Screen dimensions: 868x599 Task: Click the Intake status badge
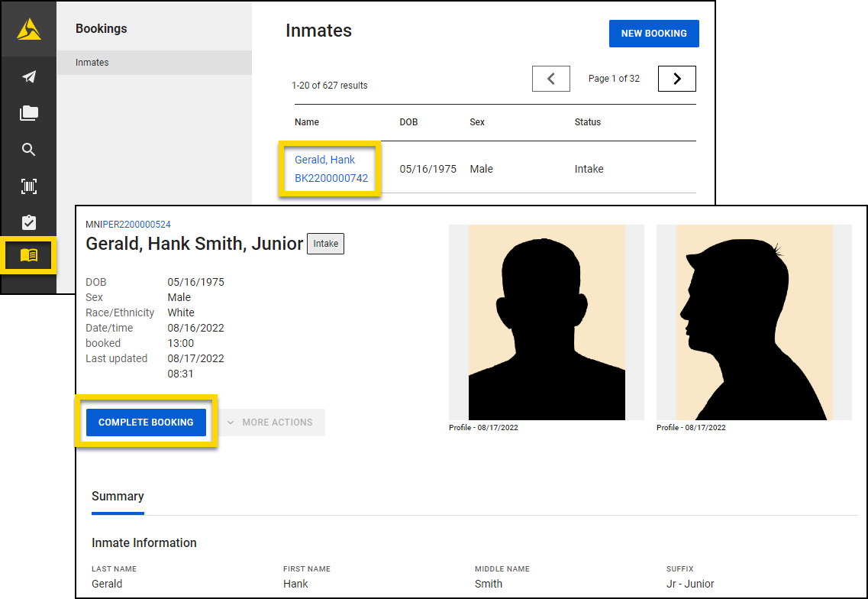coord(325,244)
